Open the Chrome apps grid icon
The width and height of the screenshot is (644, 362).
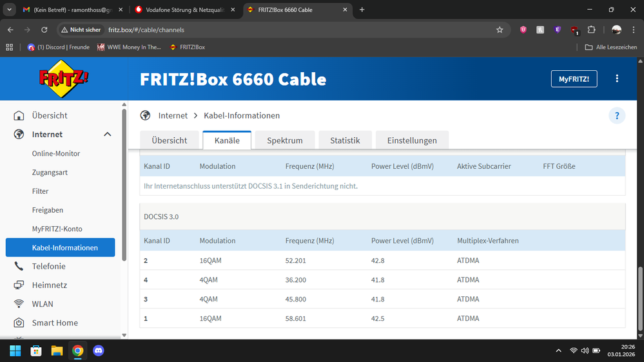[x=10, y=47]
